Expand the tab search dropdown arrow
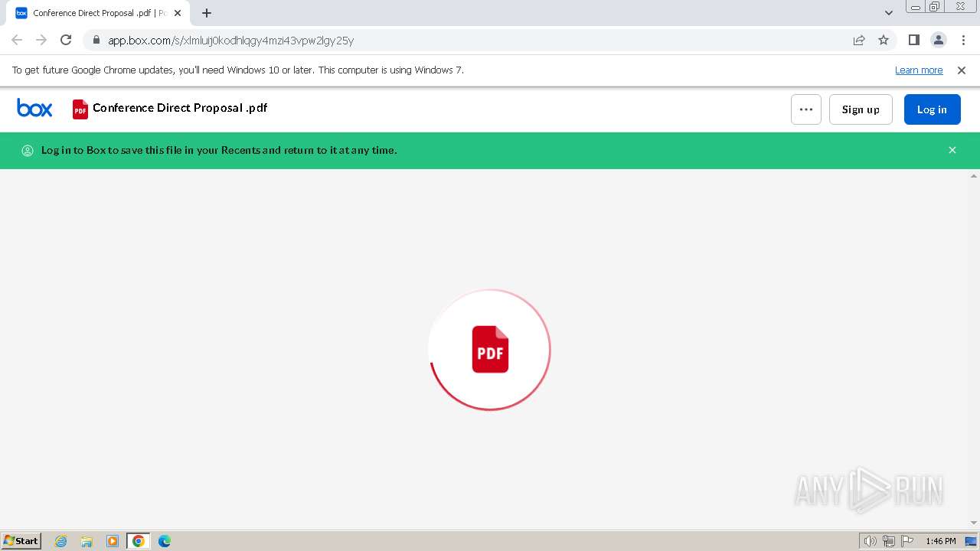 (889, 13)
